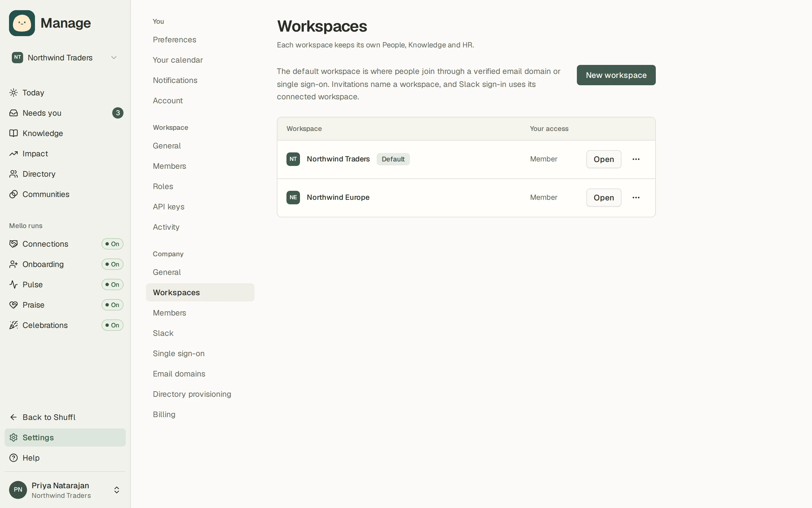The height and width of the screenshot is (508, 812).
Task: Click the Knowledge book icon
Action: (14, 133)
